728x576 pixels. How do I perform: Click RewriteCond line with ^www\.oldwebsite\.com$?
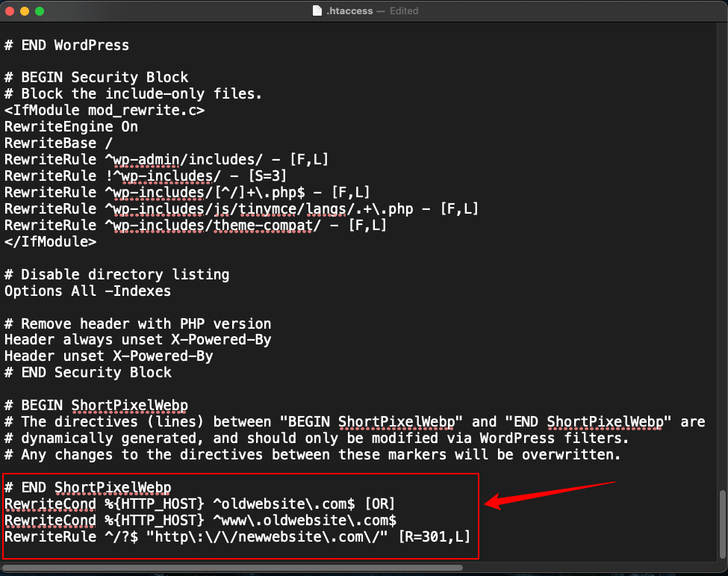201,521
